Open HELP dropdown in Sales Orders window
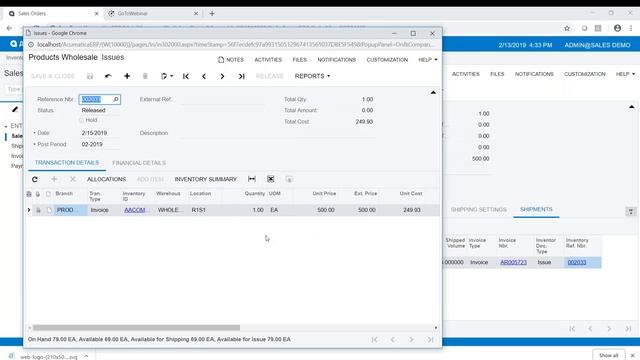640x360 pixels. (x=625, y=74)
